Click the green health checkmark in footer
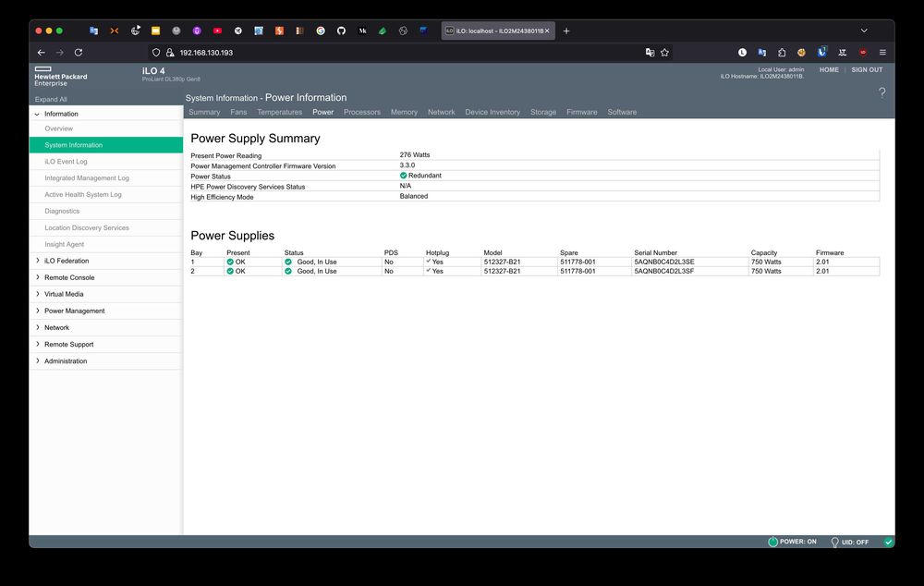Viewport: 924px width, 586px height. click(x=888, y=542)
